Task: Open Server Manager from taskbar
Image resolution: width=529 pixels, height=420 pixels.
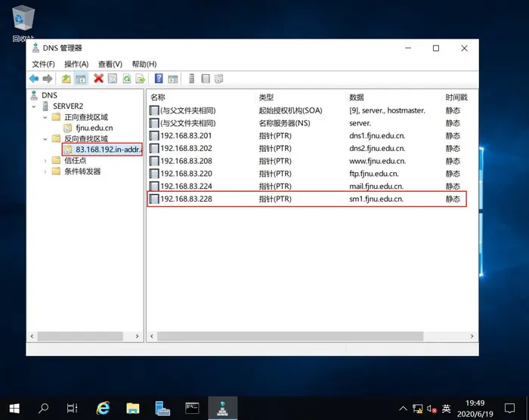Action: [162, 409]
